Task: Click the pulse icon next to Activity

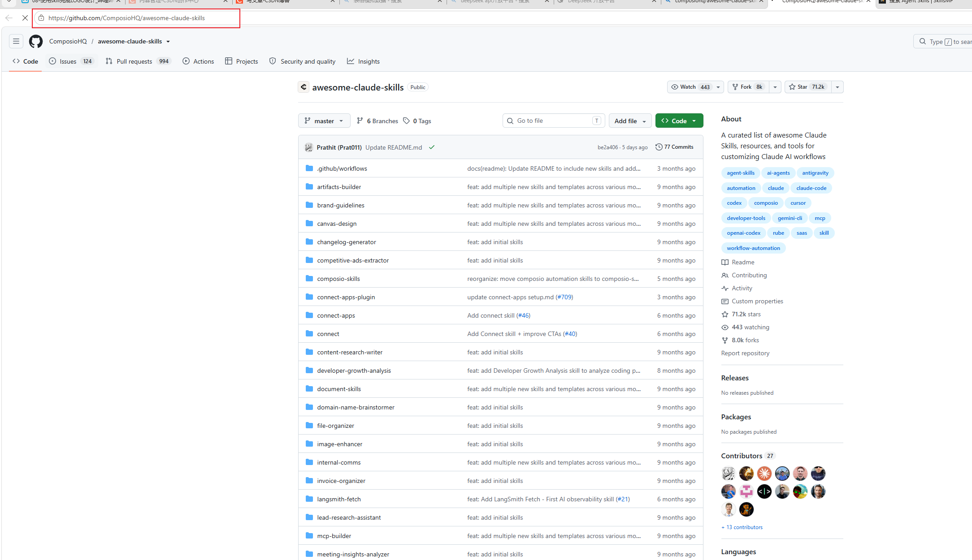Action: 725,288
